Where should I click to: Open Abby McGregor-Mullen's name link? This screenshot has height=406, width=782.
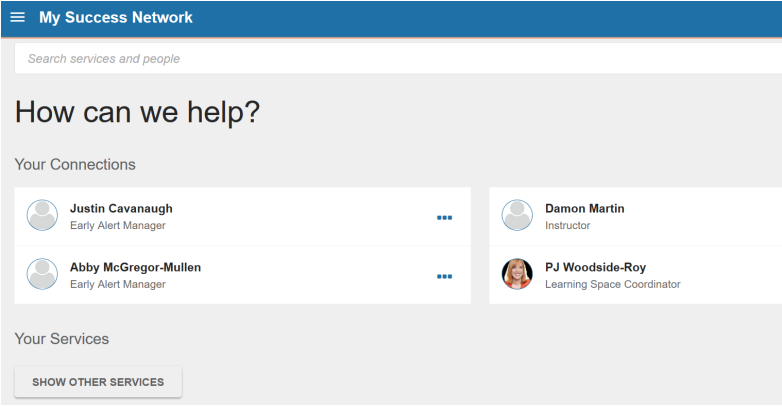(x=135, y=267)
